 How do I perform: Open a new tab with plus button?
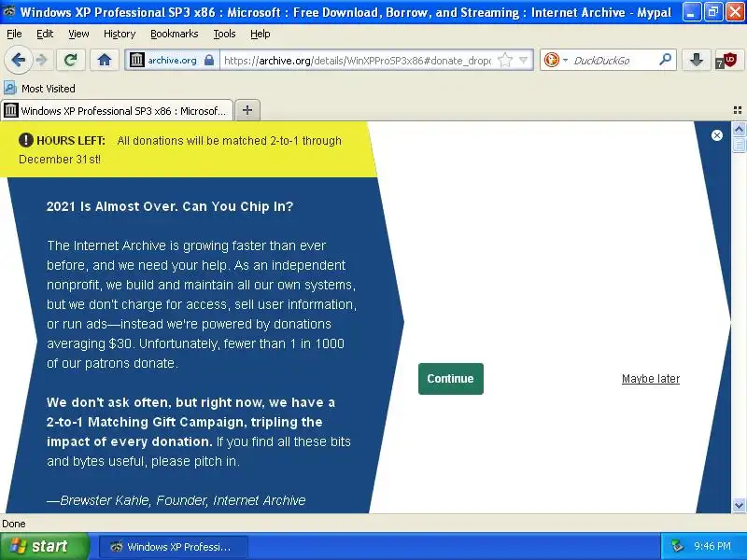point(247,110)
